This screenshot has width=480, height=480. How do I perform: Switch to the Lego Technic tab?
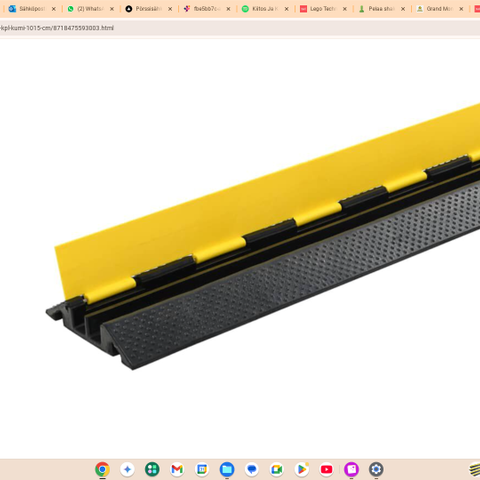click(x=319, y=9)
